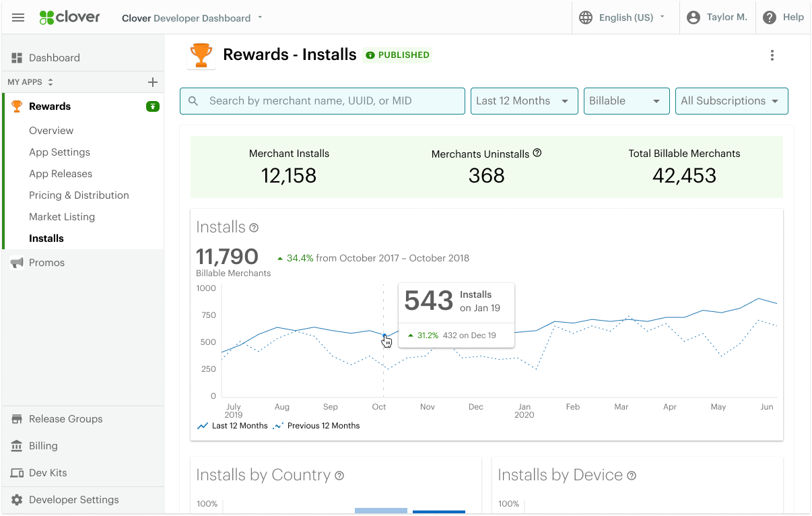Screen dimensions: 812x516
Task: Toggle the Last 12 Months legend line
Action: tap(232, 426)
